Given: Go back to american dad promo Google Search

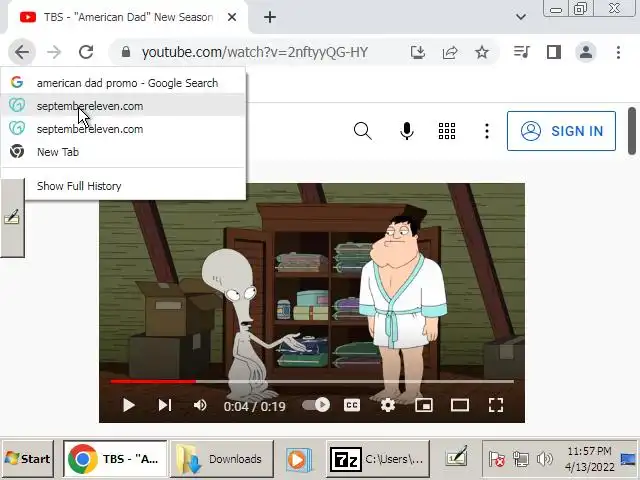Looking at the screenshot, I should [x=124, y=83].
